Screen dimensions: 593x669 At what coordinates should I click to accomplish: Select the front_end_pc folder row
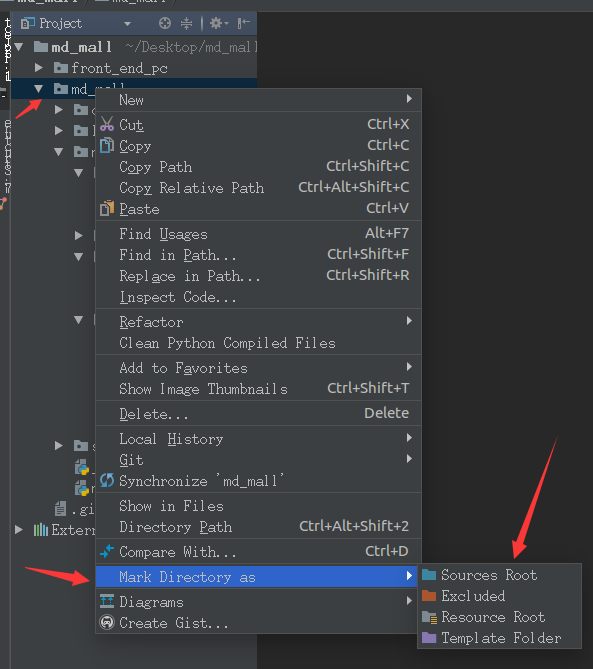pos(134,68)
